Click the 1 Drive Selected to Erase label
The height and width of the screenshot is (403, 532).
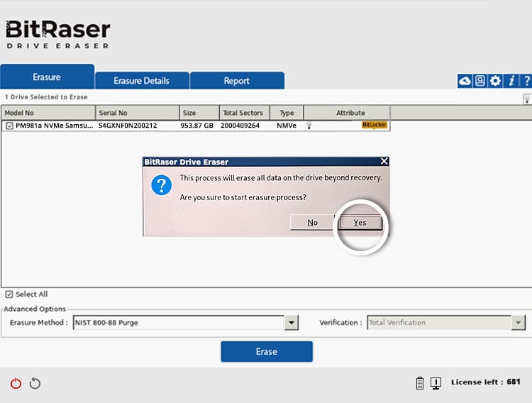click(x=46, y=97)
